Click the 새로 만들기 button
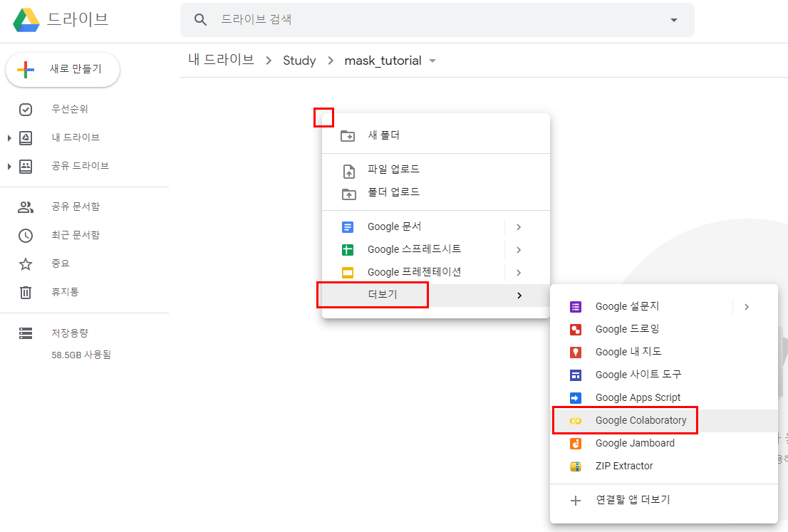788x532 pixels. (63, 69)
